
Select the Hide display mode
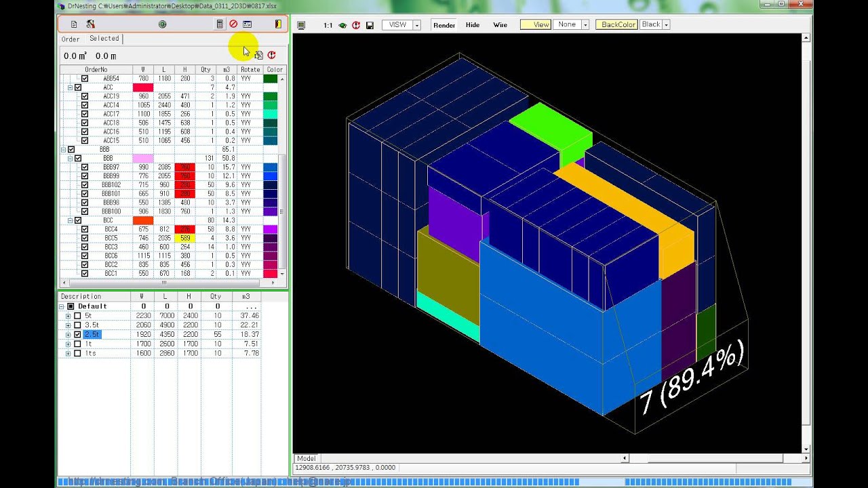point(473,25)
